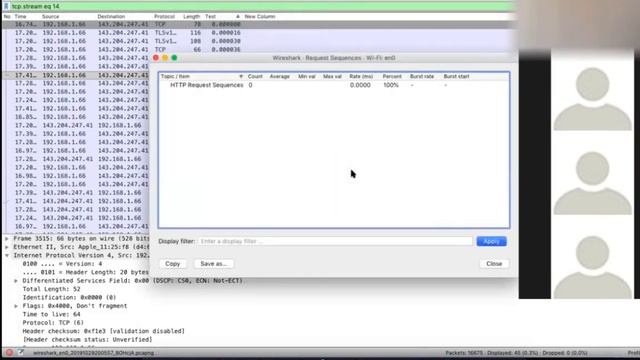The width and height of the screenshot is (640, 360).
Task: Sort dialog table by Count column
Action: (255, 76)
